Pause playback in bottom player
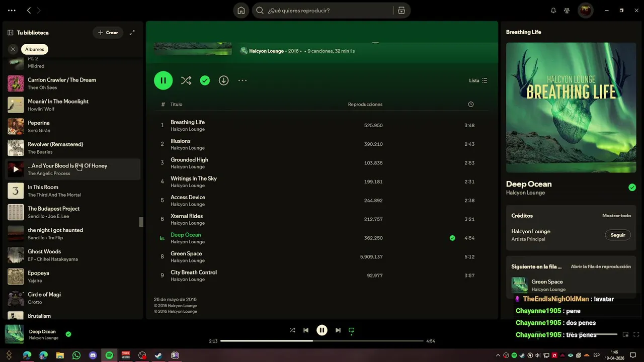 (x=322, y=330)
